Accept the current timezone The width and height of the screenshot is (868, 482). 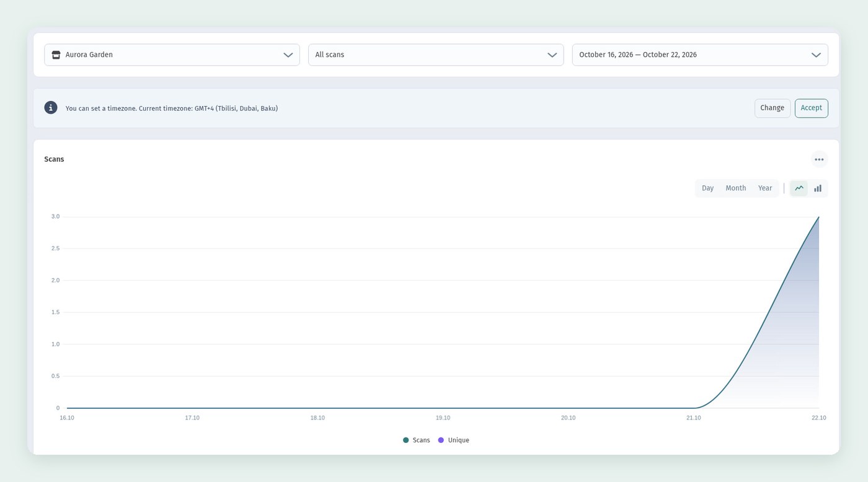pyautogui.click(x=811, y=108)
